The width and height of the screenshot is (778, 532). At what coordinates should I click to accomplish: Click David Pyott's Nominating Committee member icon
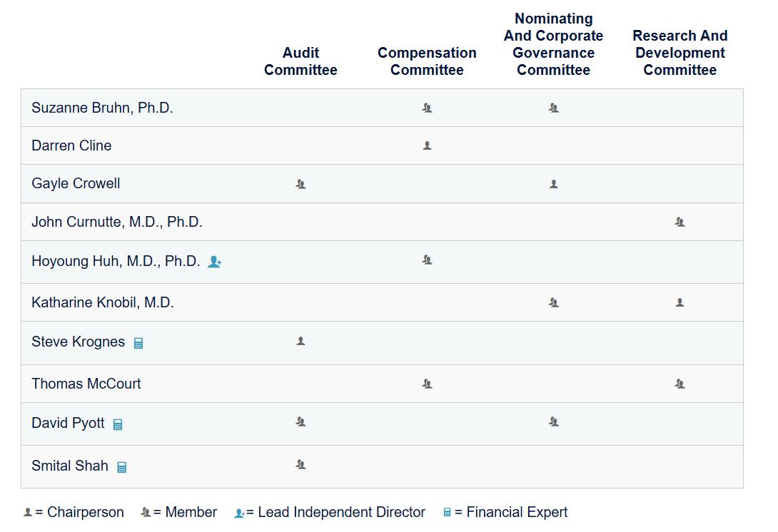coord(553,421)
